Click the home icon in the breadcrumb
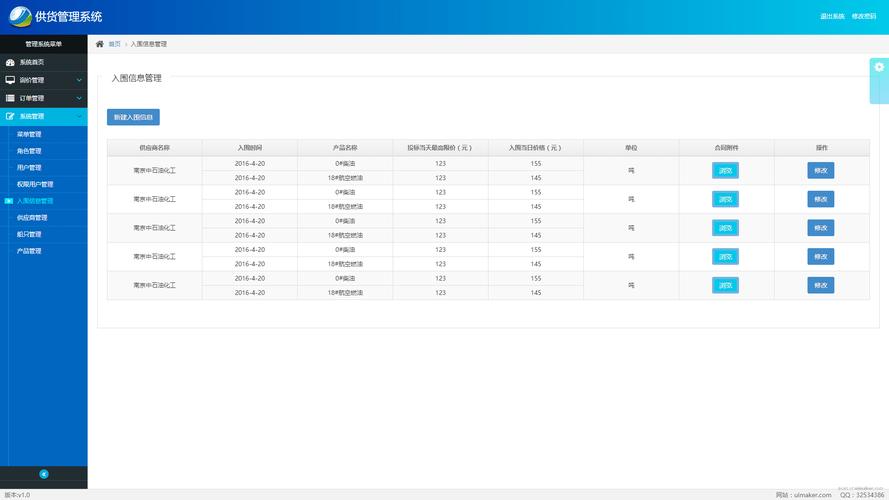The width and height of the screenshot is (889, 500). pyautogui.click(x=100, y=44)
